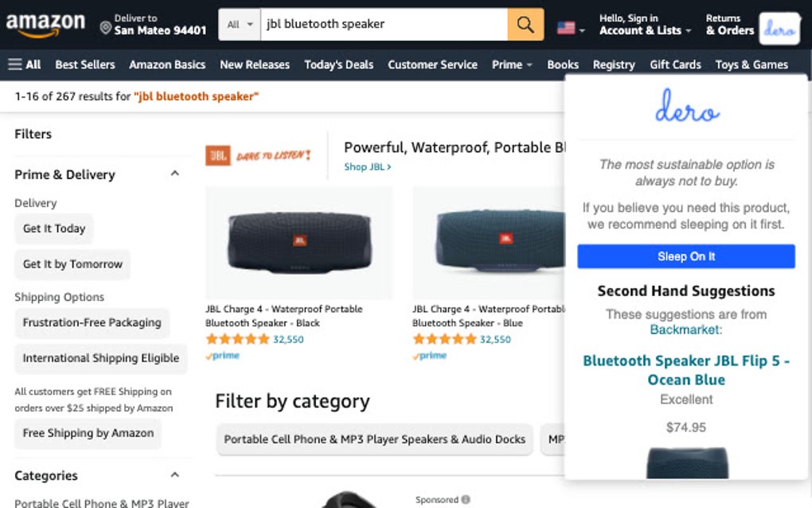The width and height of the screenshot is (812, 508).
Task: Click the orange search magnifier icon
Action: pyautogui.click(x=525, y=24)
